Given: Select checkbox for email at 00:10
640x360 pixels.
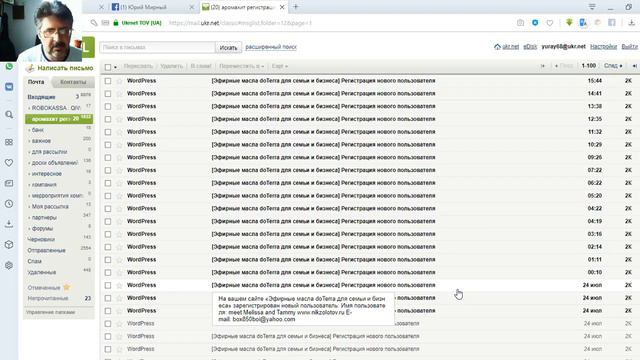Looking at the screenshot, I should click(108, 272).
